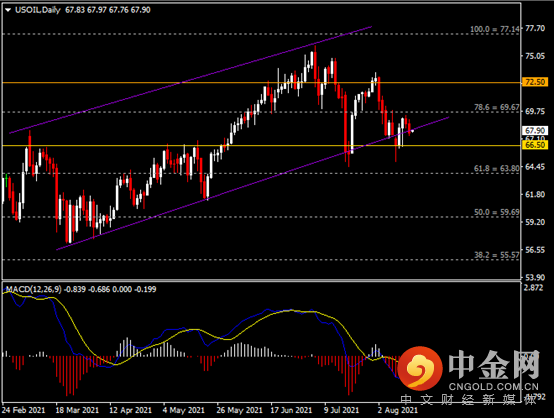
Task: Click the 78.6 = 69.67 Fibonacci label
Action: pos(496,107)
